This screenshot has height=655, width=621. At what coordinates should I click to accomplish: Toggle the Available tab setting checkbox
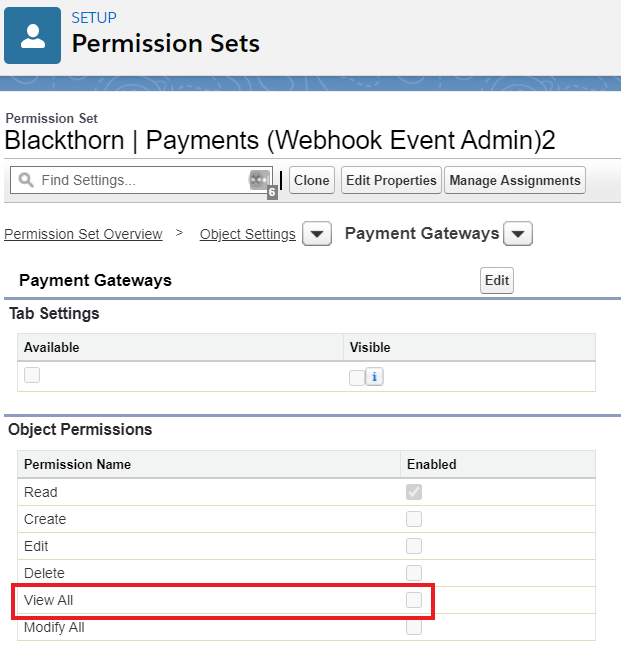(x=32, y=375)
